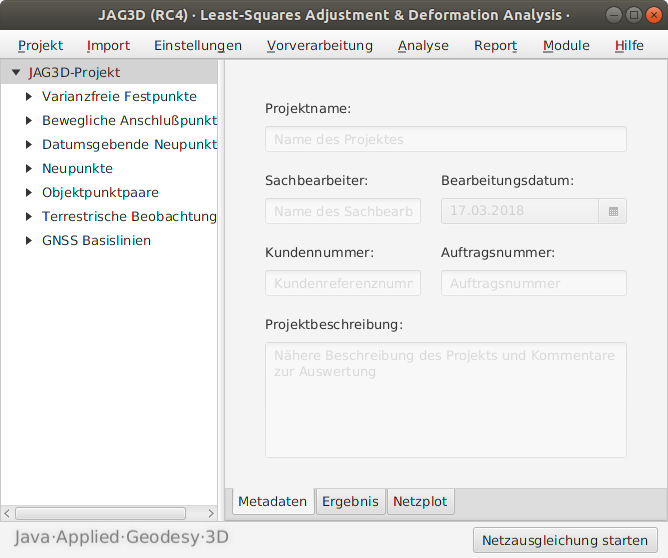Expand the Neupunkte tree node
This screenshot has width=668, height=558.
pos(29,169)
